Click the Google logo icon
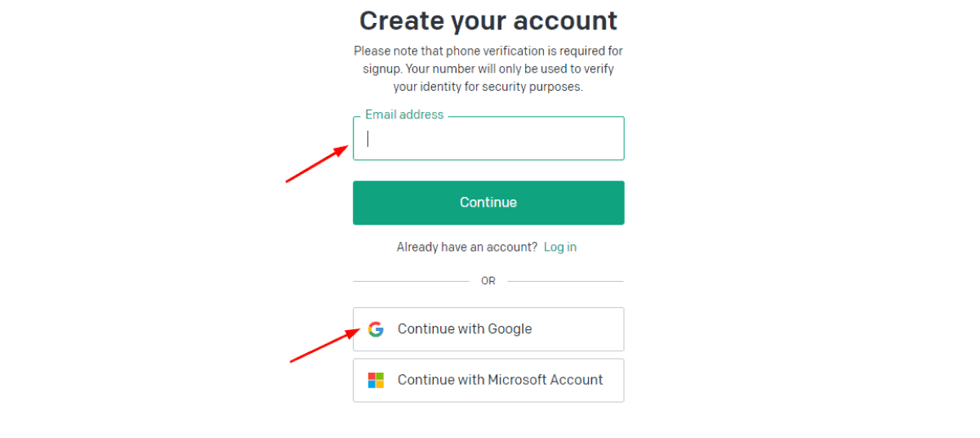980x438 pixels. [376, 329]
